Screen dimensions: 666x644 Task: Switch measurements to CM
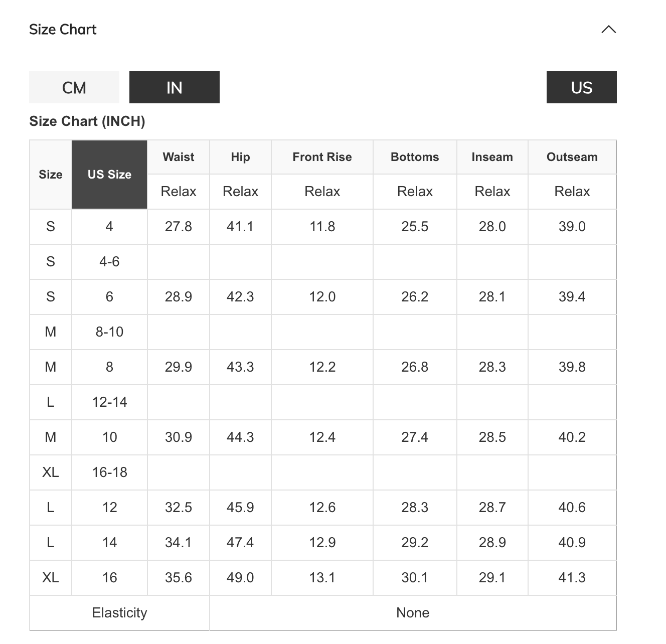click(x=74, y=88)
